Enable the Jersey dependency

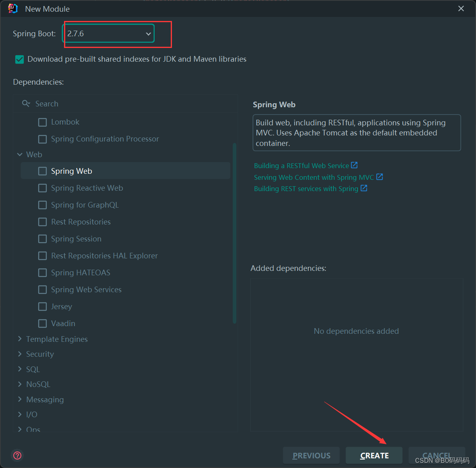click(x=43, y=307)
